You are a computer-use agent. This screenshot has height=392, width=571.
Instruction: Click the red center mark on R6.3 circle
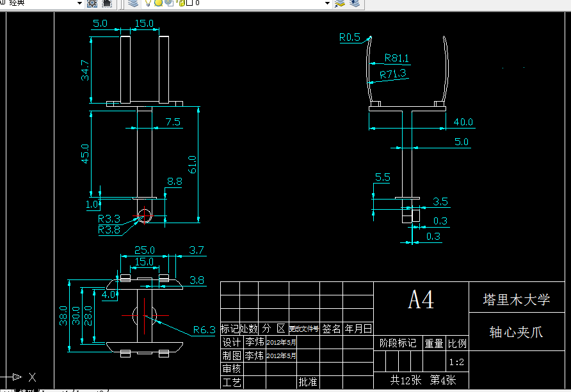point(145,316)
